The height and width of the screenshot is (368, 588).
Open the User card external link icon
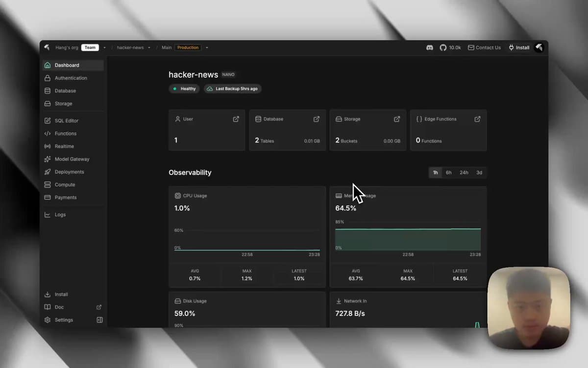coord(236,119)
